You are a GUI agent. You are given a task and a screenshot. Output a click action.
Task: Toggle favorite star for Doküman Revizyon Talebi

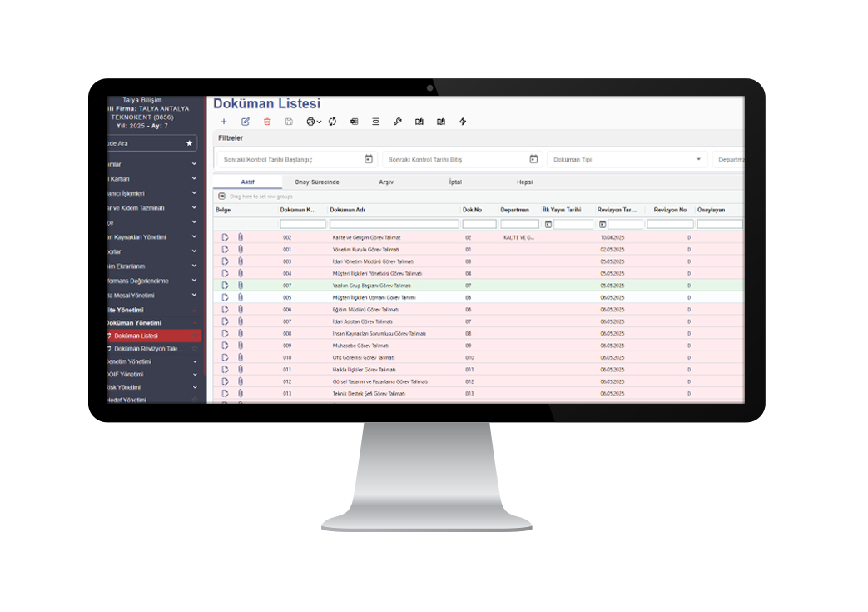click(194, 348)
